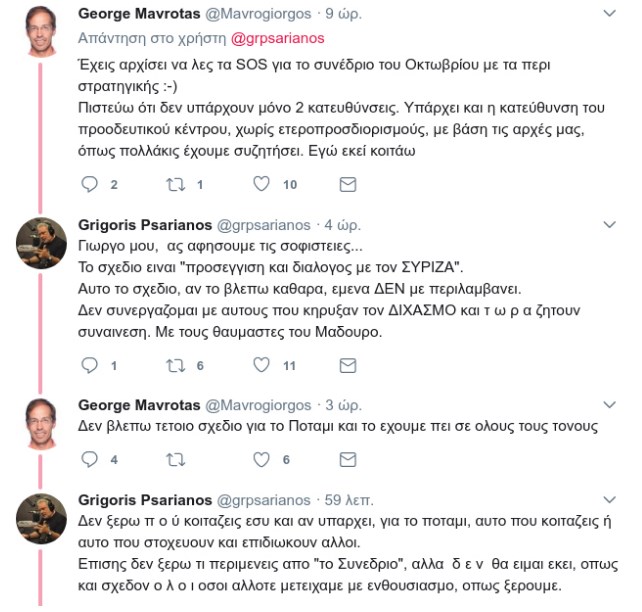Open options chevron on Mavrotas's 9 ώρ. tweet
The image size is (642, 612).
pos(610,13)
